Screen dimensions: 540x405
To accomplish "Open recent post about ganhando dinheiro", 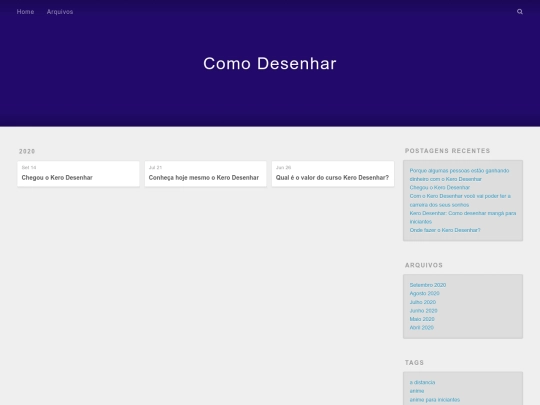I will coord(459,175).
